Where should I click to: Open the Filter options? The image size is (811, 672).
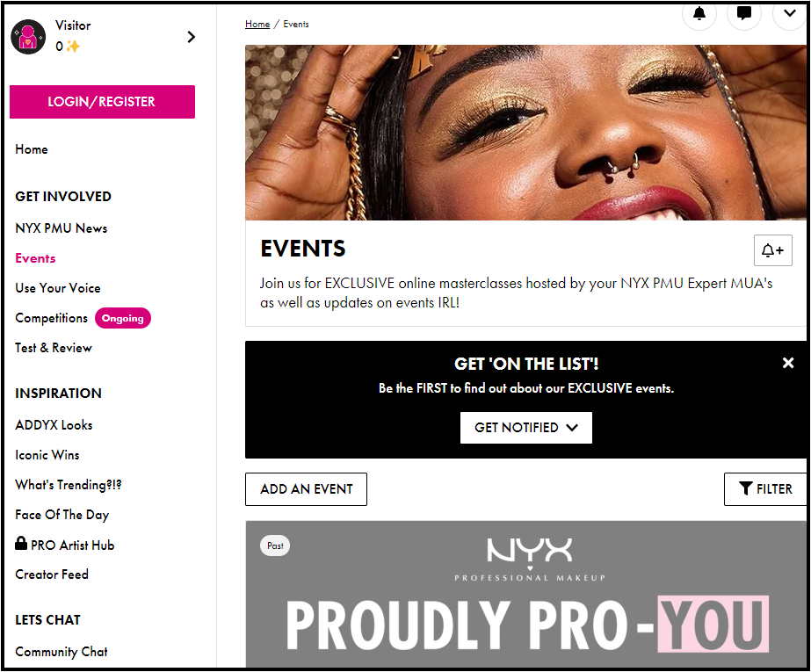765,489
